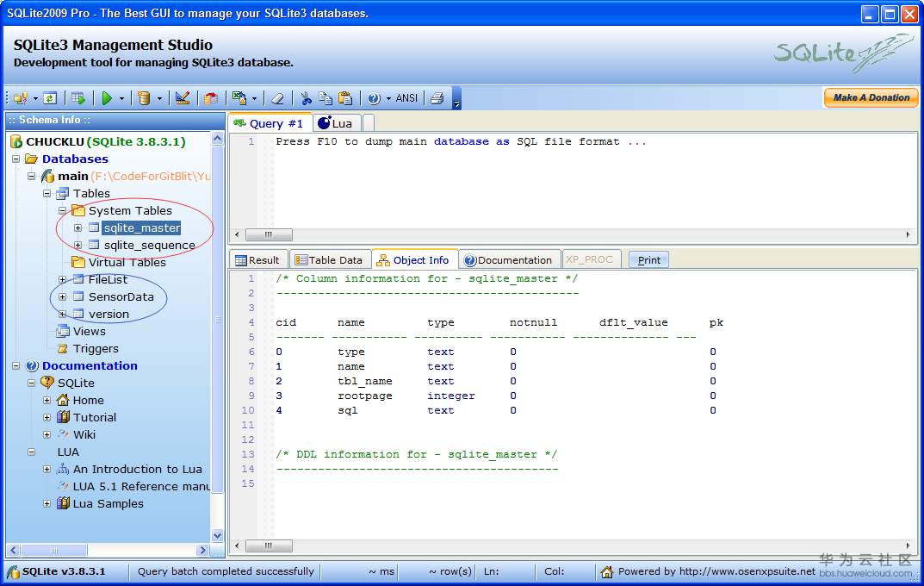Select the CHUCKLU server root node
The width and height of the screenshot is (924, 586).
pos(105,141)
